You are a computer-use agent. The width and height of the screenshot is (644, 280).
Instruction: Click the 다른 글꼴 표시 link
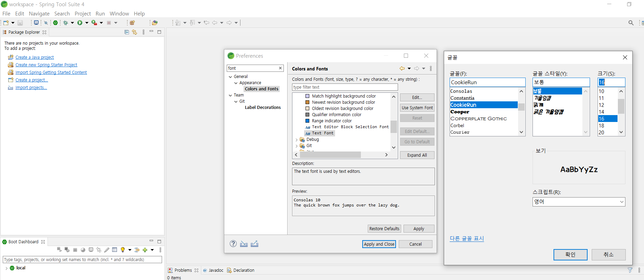pyautogui.click(x=467, y=238)
